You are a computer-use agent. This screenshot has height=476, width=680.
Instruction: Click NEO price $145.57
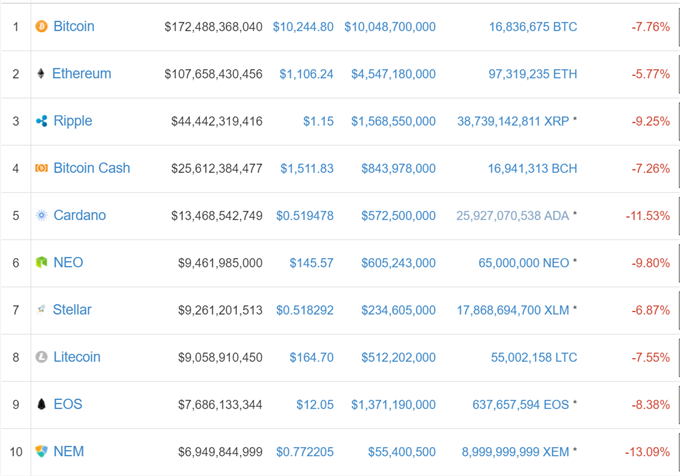(311, 263)
